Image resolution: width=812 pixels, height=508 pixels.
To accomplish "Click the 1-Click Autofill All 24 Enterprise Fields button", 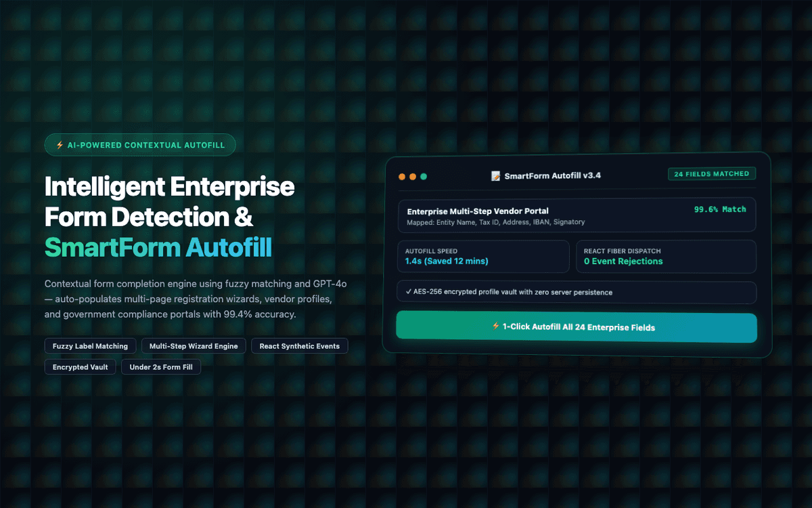I will (x=577, y=327).
